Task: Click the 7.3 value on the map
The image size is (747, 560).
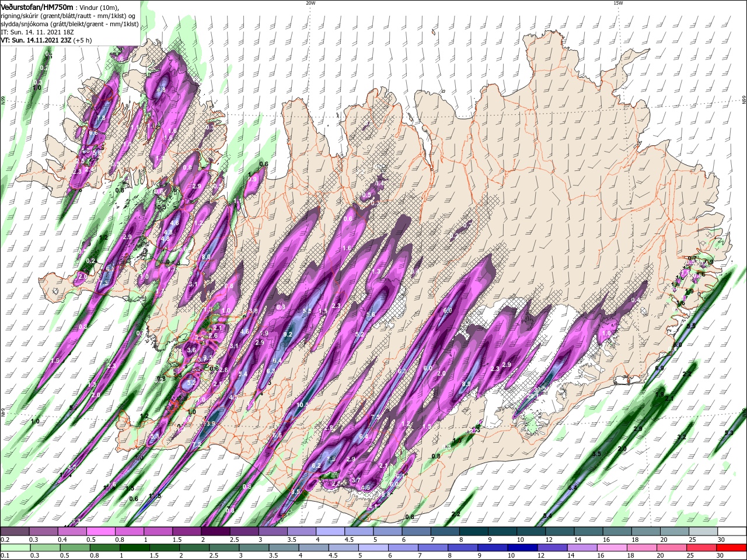Action: pyautogui.click(x=103, y=283)
